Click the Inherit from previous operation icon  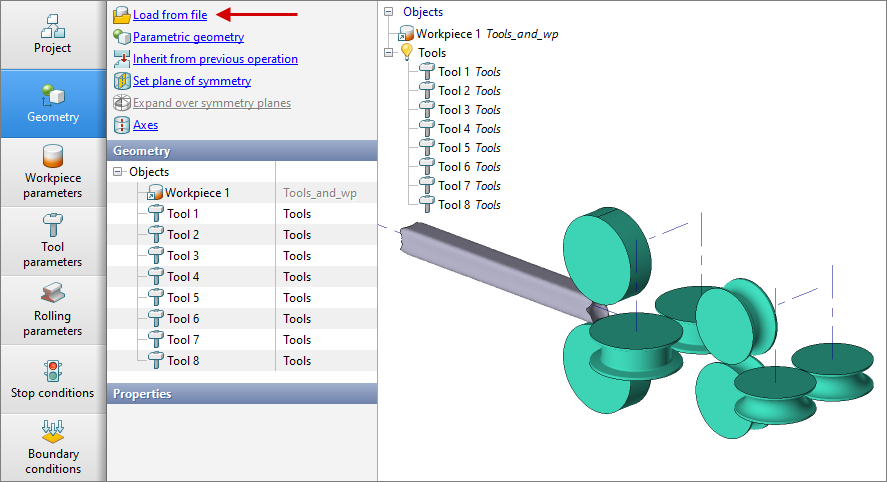pyautogui.click(x=121, y=59)
